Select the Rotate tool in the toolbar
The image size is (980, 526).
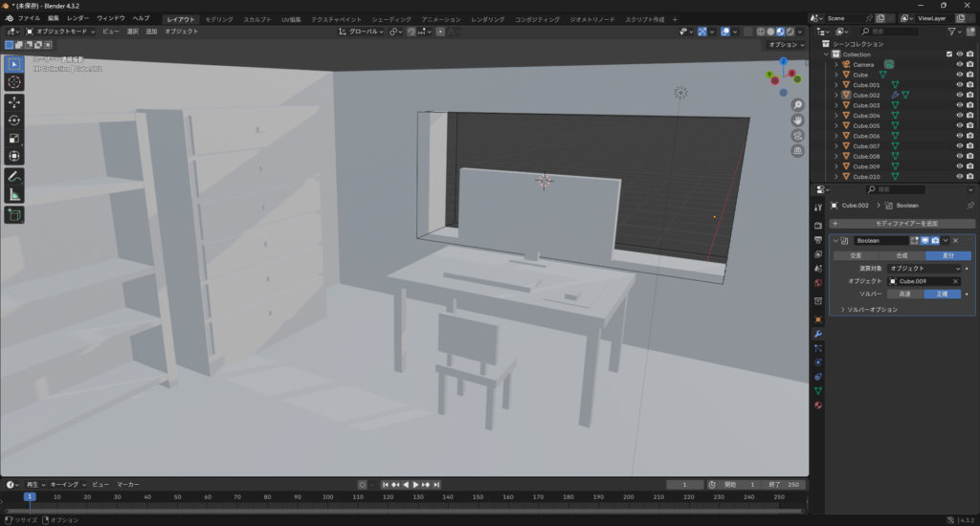[x=14, y=120]
